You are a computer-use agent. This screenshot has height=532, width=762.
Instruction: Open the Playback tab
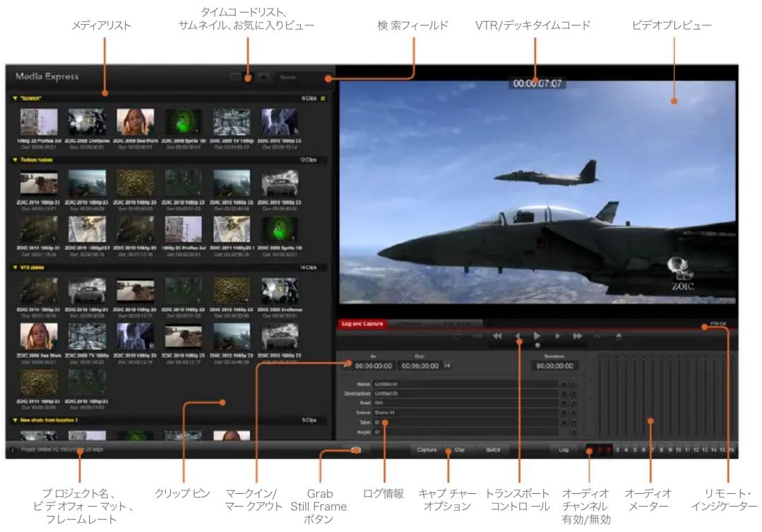(x=410, y=324)
